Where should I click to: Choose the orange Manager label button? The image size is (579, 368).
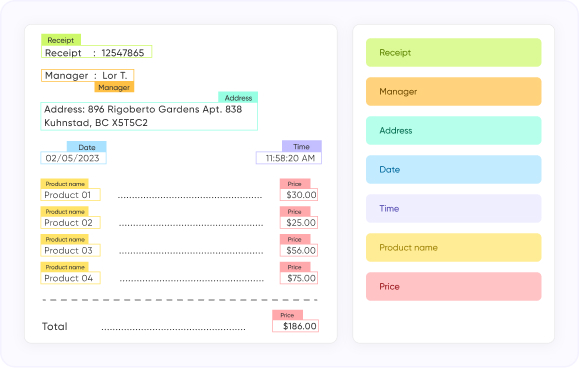(x=453, y=92)
